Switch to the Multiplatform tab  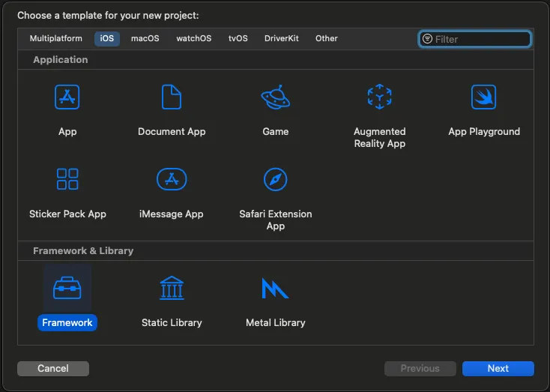(56, 39)
